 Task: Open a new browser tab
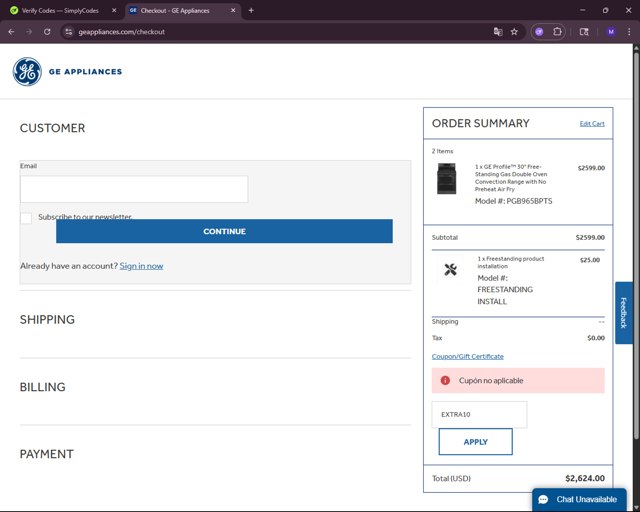[251, 11]
